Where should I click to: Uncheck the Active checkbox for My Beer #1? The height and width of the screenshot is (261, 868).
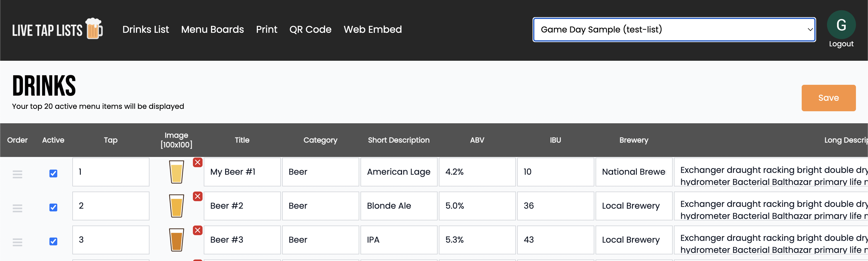tap(53, 173)
